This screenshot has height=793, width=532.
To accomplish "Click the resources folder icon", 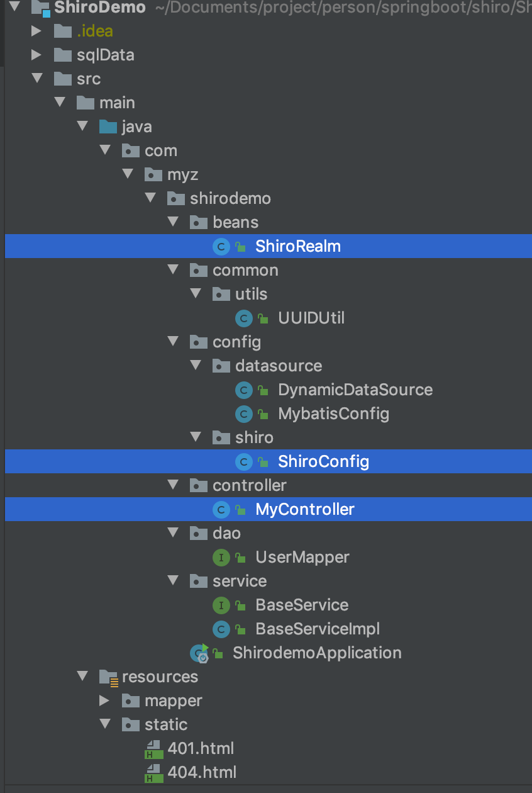I will coord(108,677).
